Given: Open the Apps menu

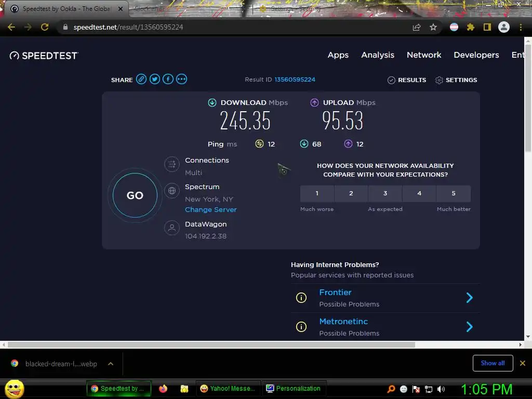Looking at the screenshot, I should coord(338,55).
